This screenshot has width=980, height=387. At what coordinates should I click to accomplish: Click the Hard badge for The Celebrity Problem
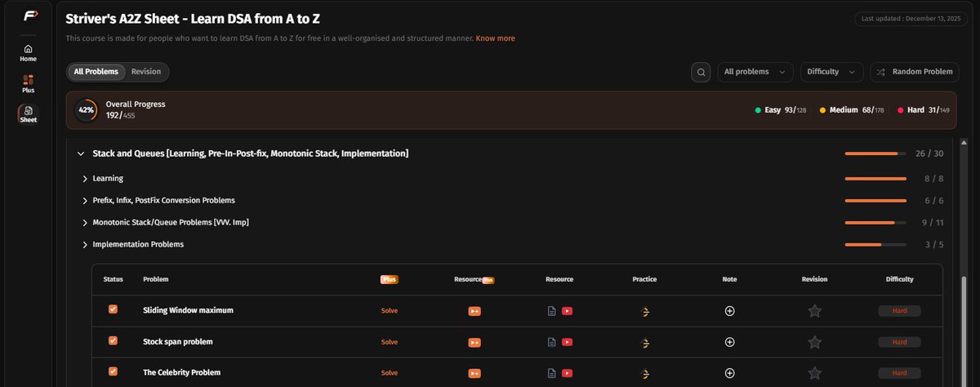899,373
